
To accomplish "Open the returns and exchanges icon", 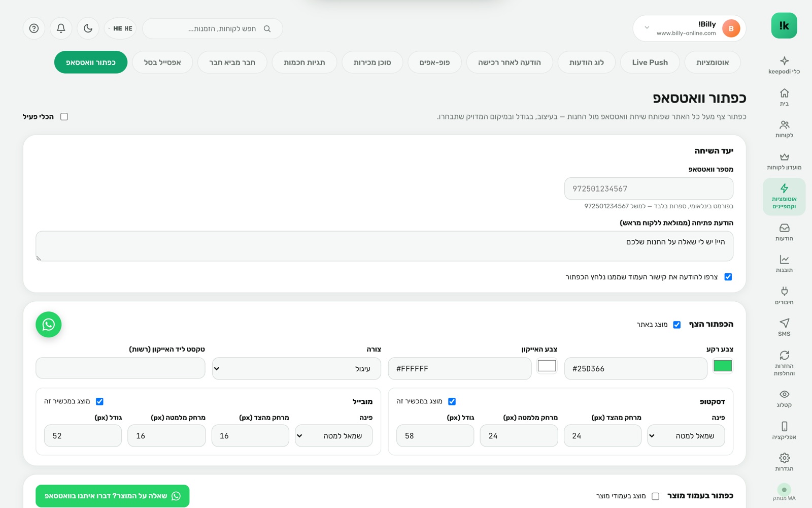I will [784, 355].
